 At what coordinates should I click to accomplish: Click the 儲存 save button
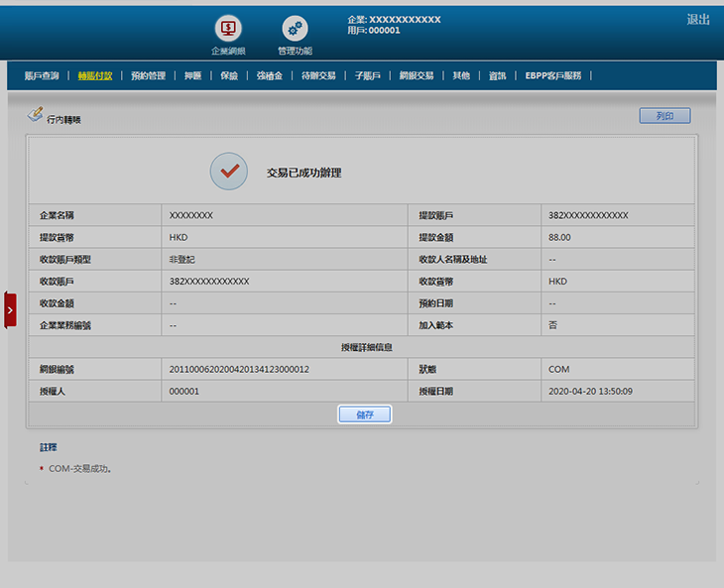click(364, 414)
